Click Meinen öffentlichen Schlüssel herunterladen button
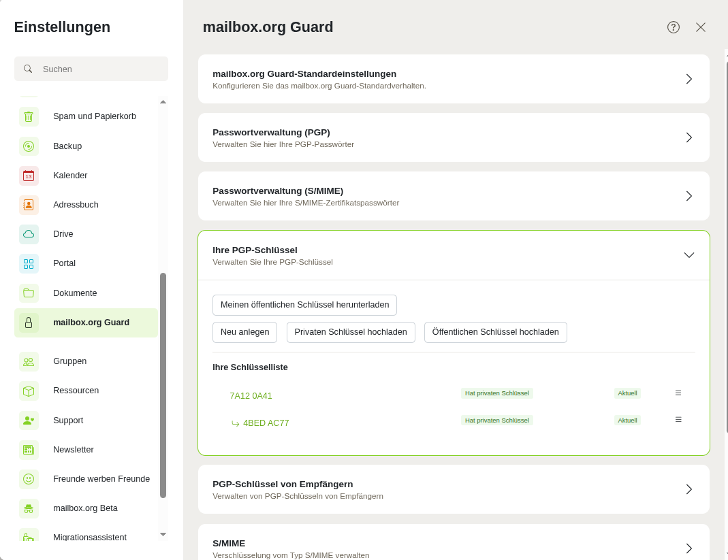 tap(304, 305)
